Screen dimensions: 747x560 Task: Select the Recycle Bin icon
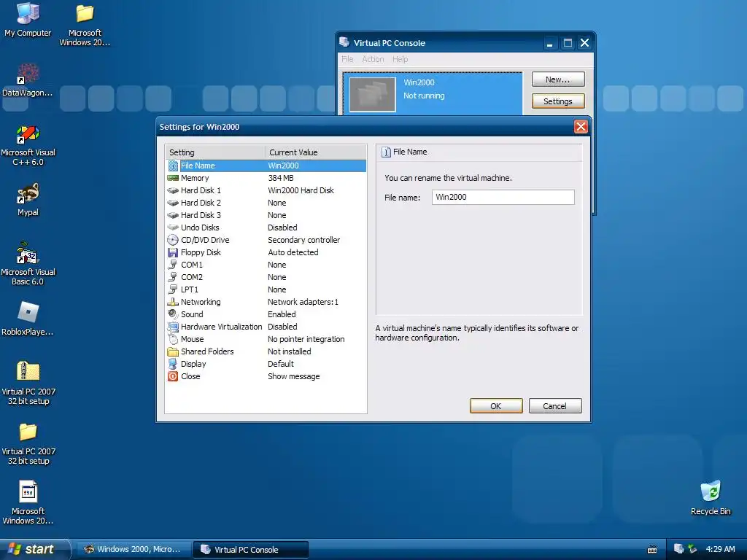[711, 498]
